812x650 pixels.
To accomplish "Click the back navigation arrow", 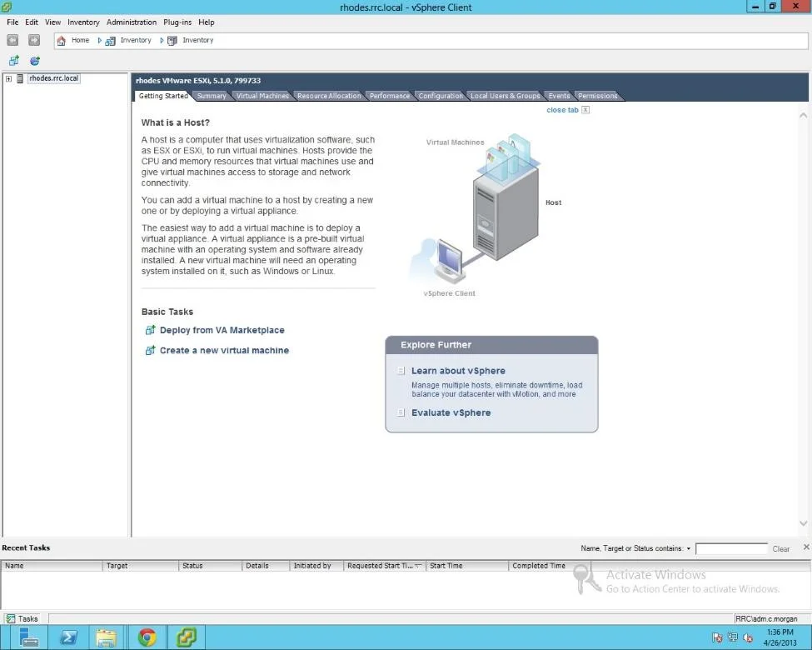I will [x=12, y=40].
